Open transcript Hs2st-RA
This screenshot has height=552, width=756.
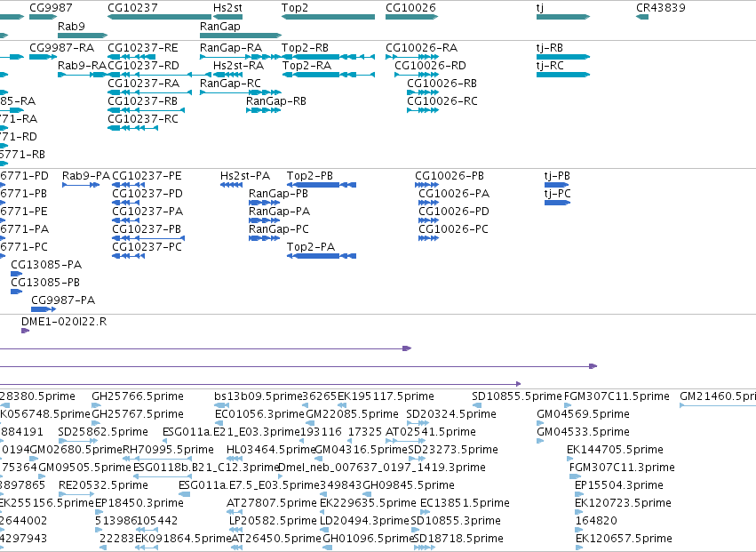click(239, 66)
